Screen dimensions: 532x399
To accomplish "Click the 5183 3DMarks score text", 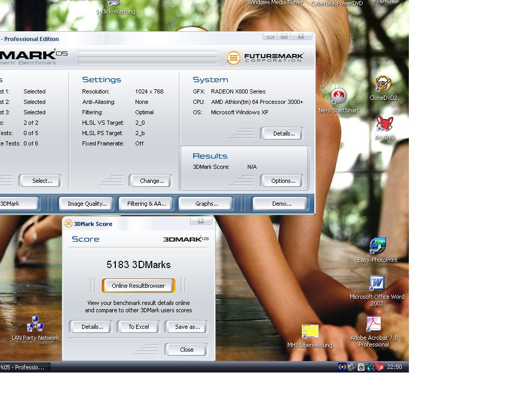I will pos(138,264).
